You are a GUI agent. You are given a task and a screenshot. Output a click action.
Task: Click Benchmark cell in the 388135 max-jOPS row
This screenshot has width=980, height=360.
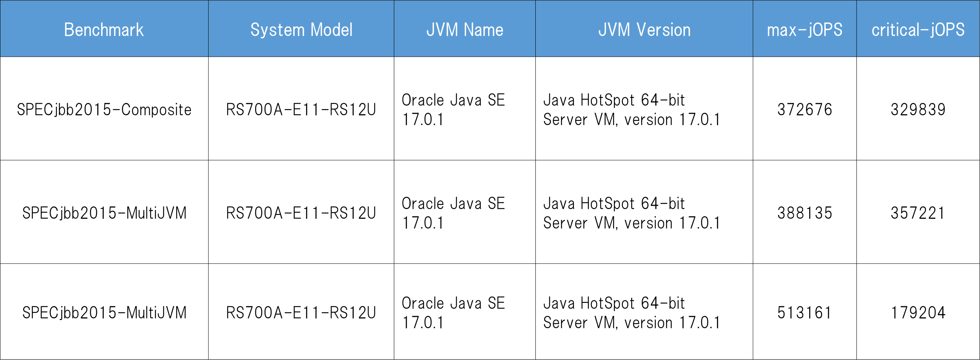pyautogui.click(x=104, y=213)
